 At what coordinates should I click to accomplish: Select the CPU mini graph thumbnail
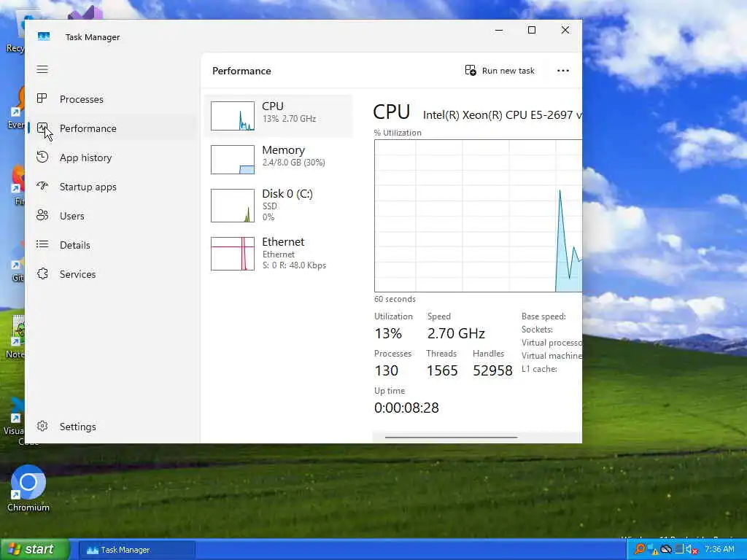[233, 116]
